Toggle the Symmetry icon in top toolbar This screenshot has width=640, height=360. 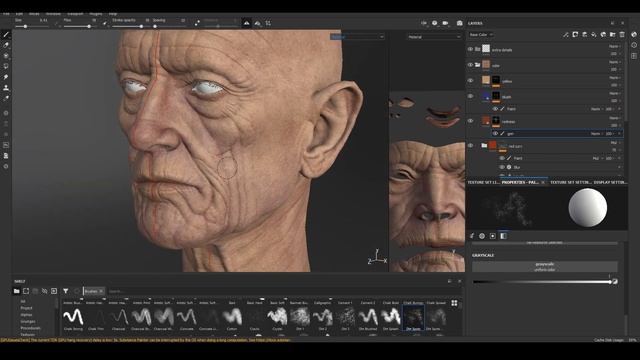click(x=247, y=23)
